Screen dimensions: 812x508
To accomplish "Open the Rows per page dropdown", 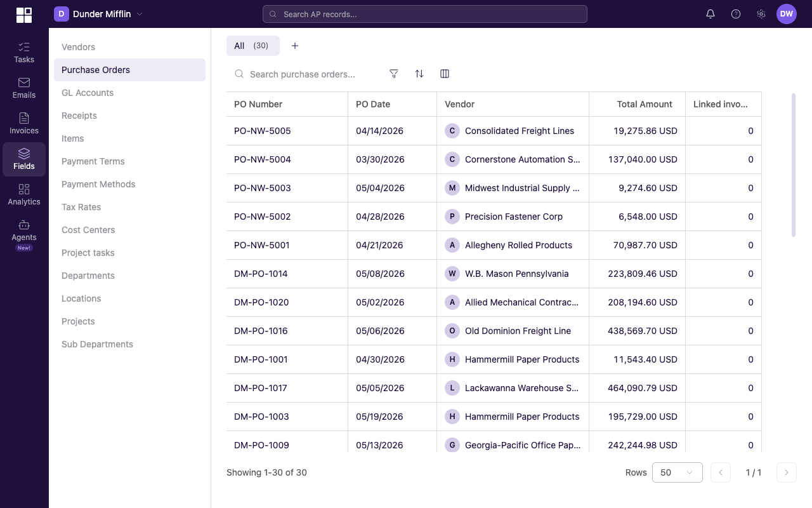I will [x=678, y=472].
